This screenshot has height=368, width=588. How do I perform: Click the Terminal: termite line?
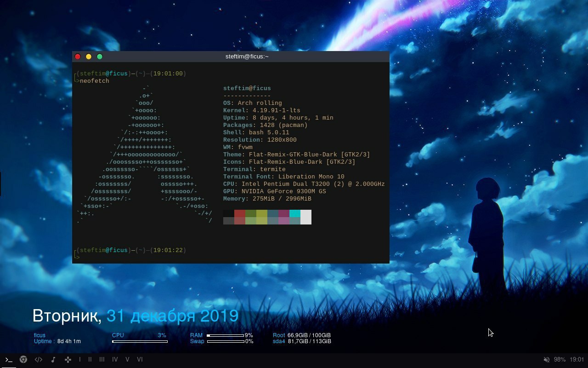[x=254, y=169]
